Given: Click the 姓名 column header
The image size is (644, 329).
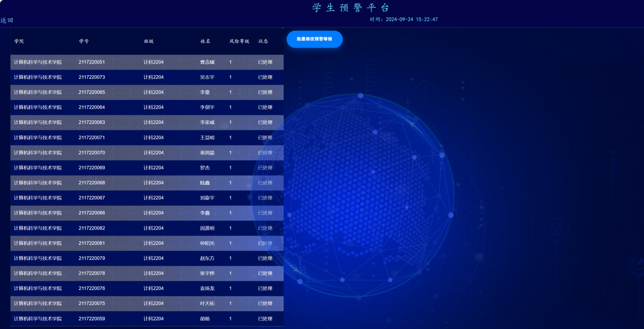Looking at the screenshot, I should [205, 41].
